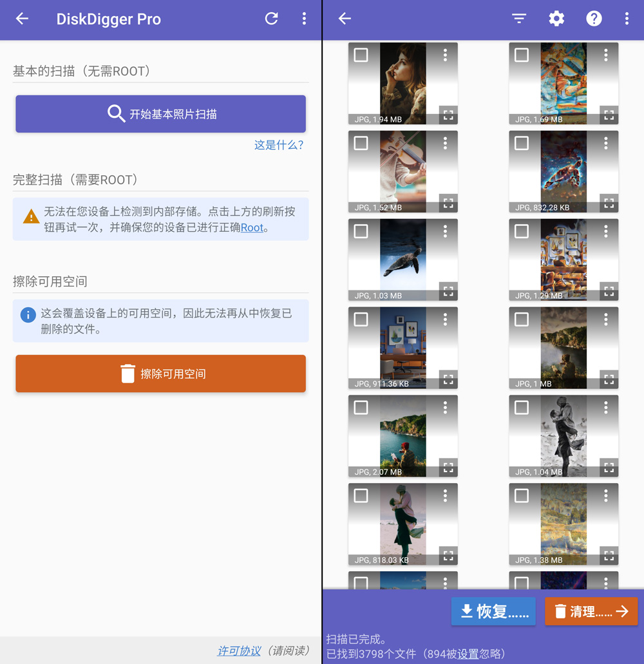
Task: Select checkbox of JPG 1.29 MB photo
Action: coord(522,231)
